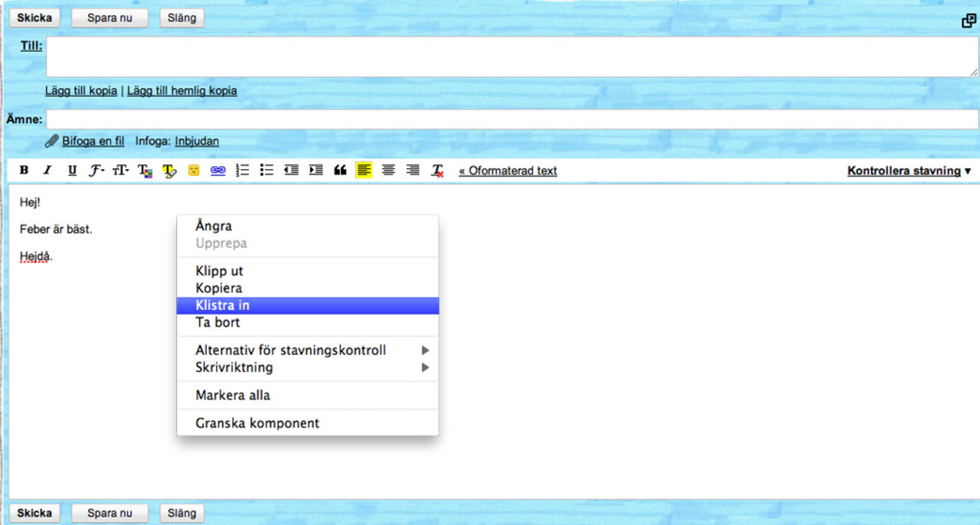Apply underline formatting

(71, 170)
